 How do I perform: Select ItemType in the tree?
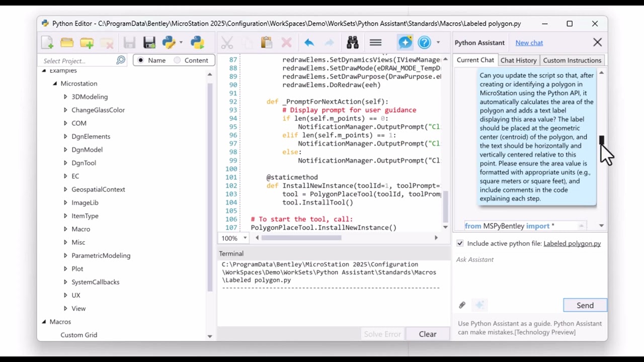[85, 216]
